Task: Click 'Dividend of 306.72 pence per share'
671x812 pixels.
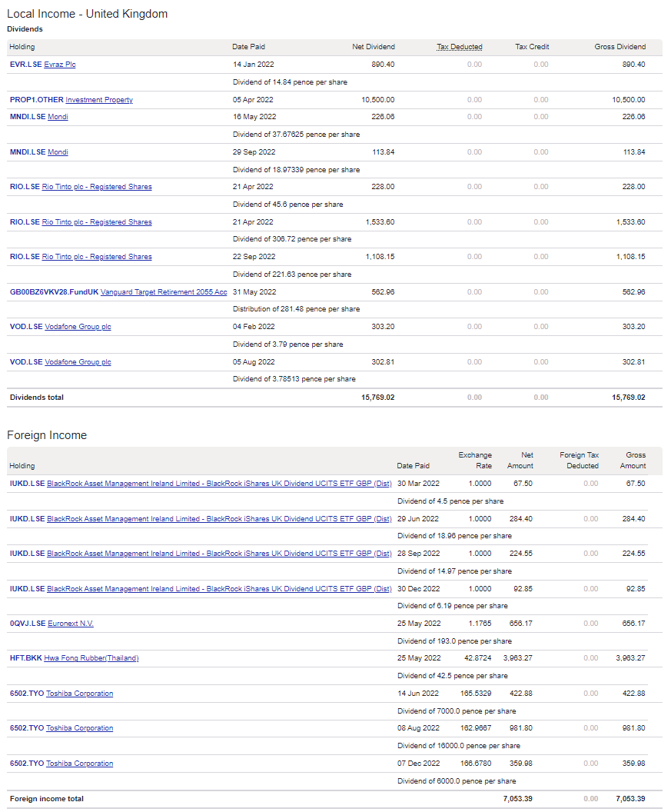Action: point(292,238)
